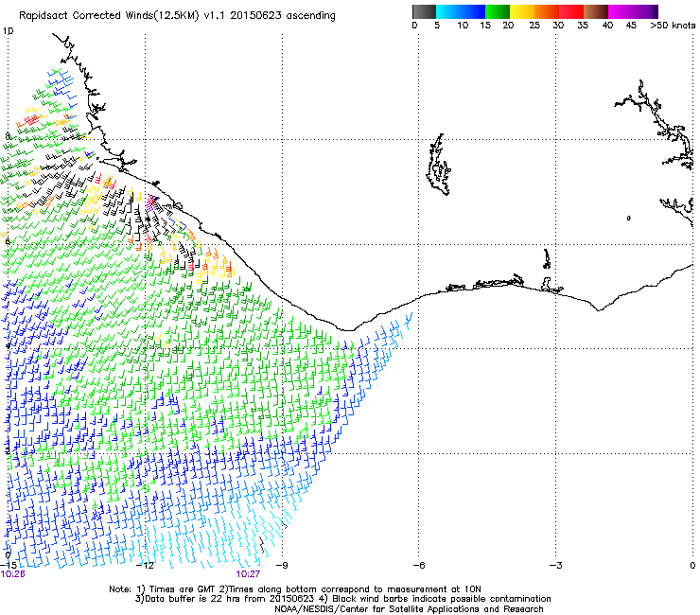Click the '>50 knots' legend label
Image resolution: width=700 pixels, height=615 pixels.
pyautogui.click(x=673, y=26)
